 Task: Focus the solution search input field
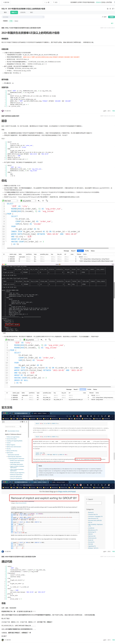[x=23, y=17]
